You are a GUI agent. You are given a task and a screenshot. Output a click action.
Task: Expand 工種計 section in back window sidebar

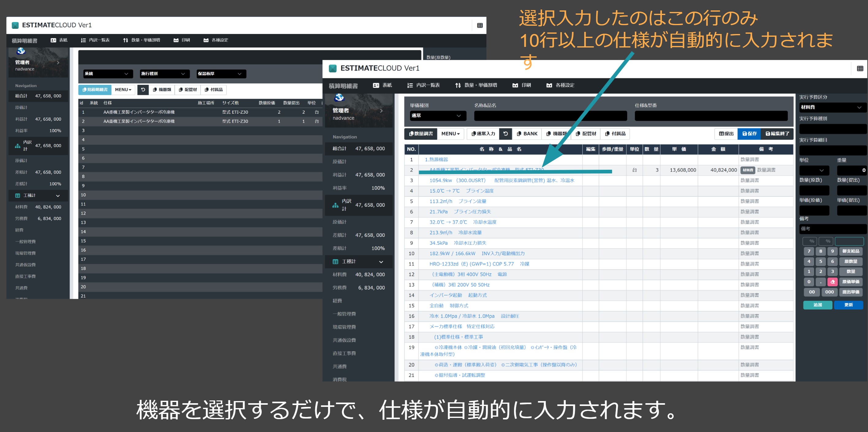point(38,196)
